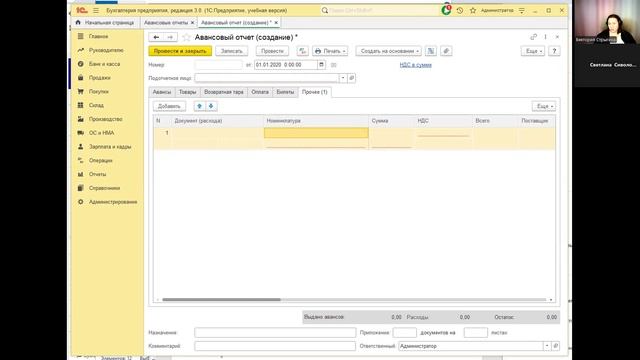Expand the Ответственный dropdown arrow
The height and width of the screenshot is (360, 640).
pyautogui.click(x=547, y=346)
